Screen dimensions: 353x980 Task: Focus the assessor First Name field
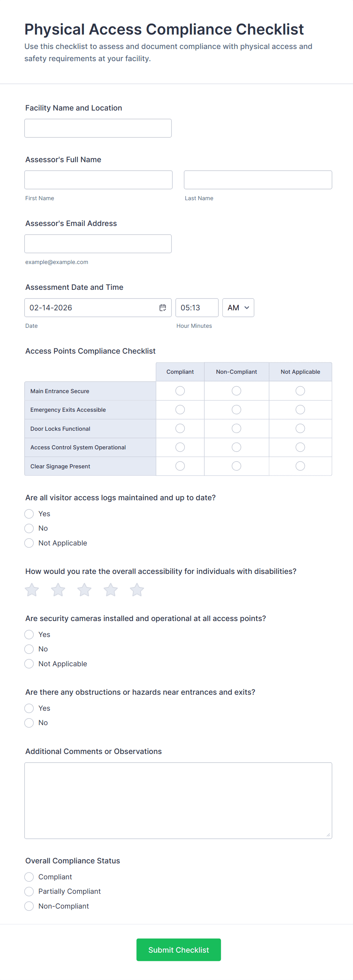click(x=98, y=180)
